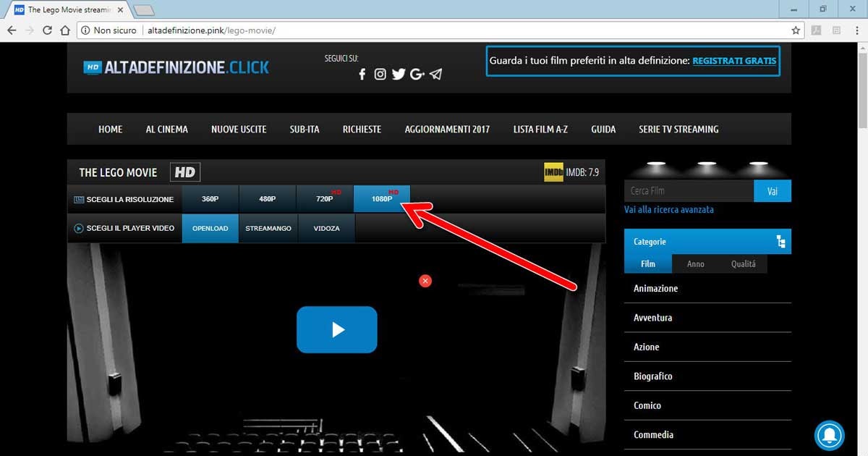Close the ad with red X icon

pos(425,280)
